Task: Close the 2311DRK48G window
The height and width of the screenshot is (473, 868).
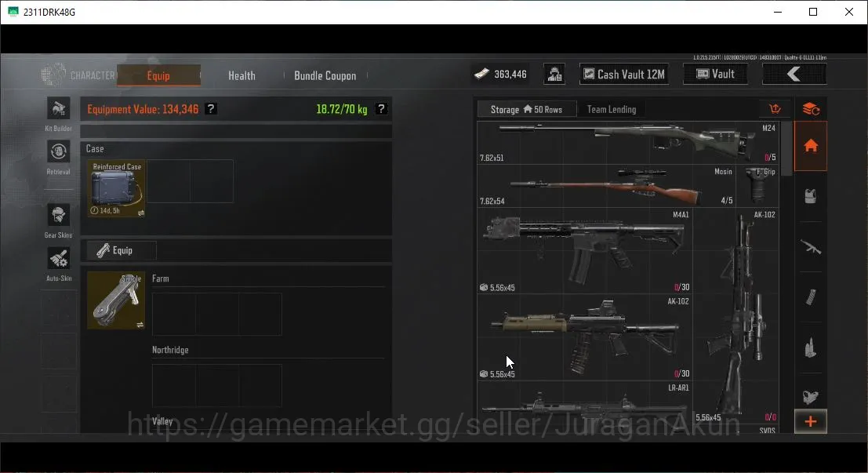Action: pyautogui.click(x=849, y=12)
